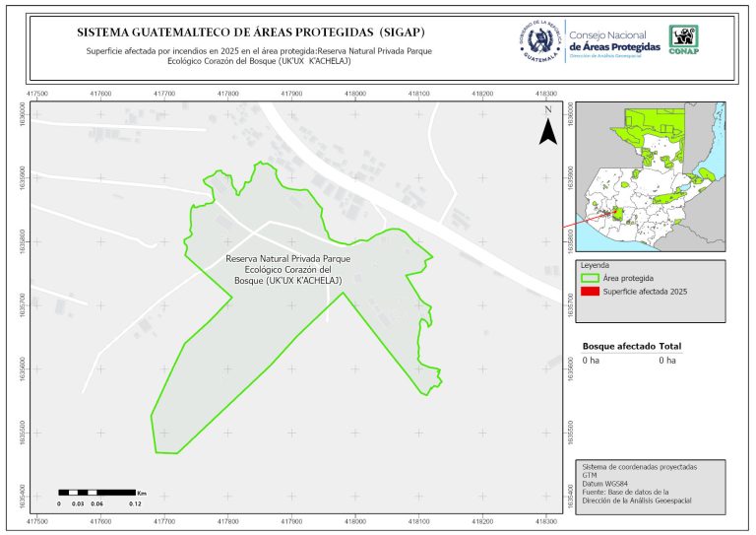Click the 0 ha value under Bosque afectado
The width and height of the screenshot is (756, 535).
click(x=591, y=361)
